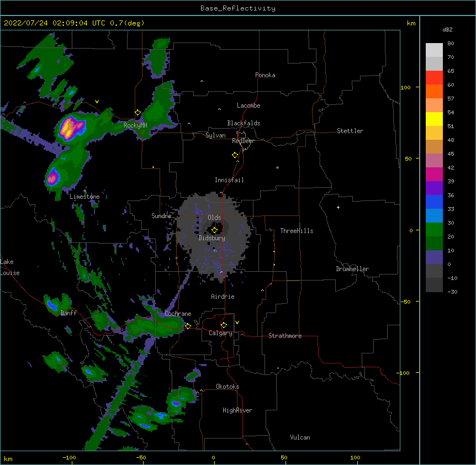Select the magenta swatch below 42 dBZ
This screenshot has height=465, width=476.
(434, 174)
